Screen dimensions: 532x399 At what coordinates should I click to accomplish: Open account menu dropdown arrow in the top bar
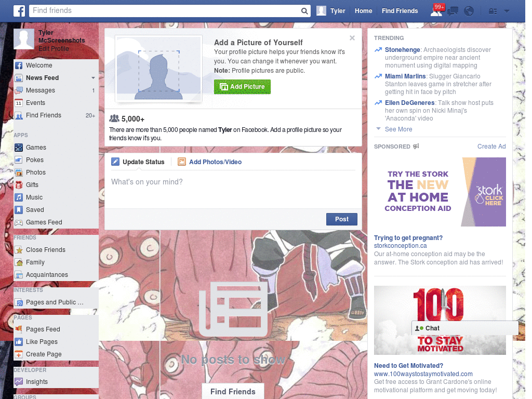pyautogui.click(x=507, y=11)
